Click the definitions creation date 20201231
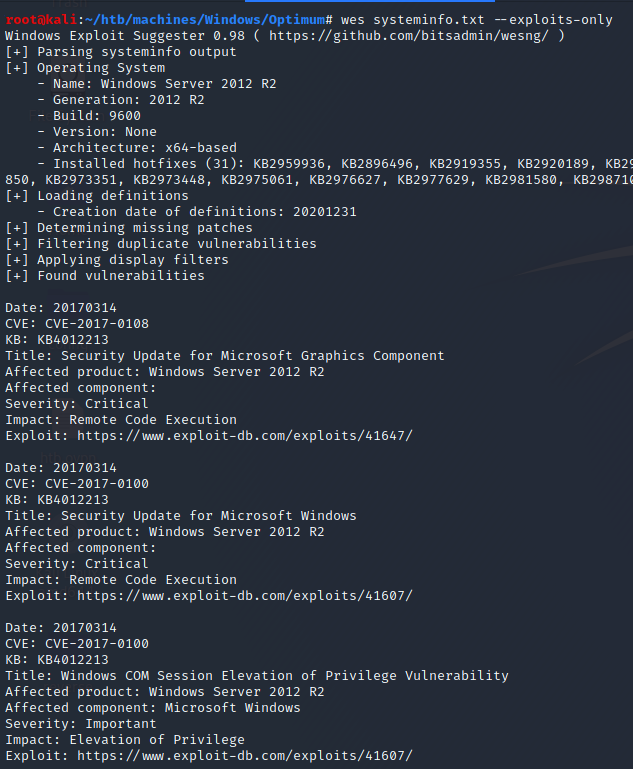The image size is (633, 769). pyautogui.click(x=324, y=212)
